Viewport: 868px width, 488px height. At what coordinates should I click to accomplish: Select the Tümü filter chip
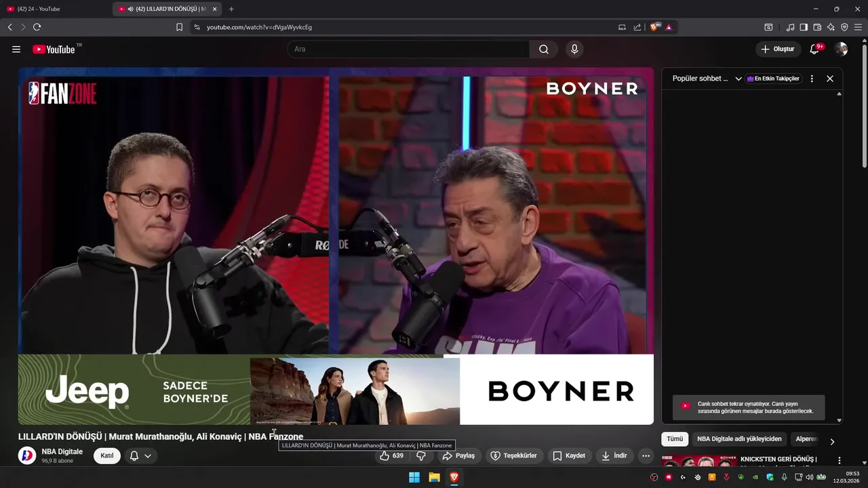tap(675, 439)
